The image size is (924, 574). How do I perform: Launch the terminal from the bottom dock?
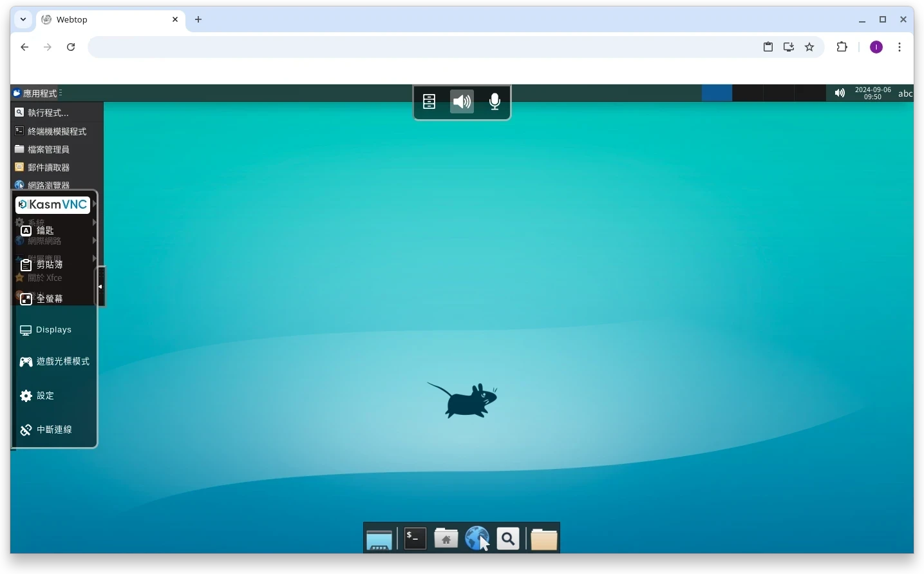point(415,539)
